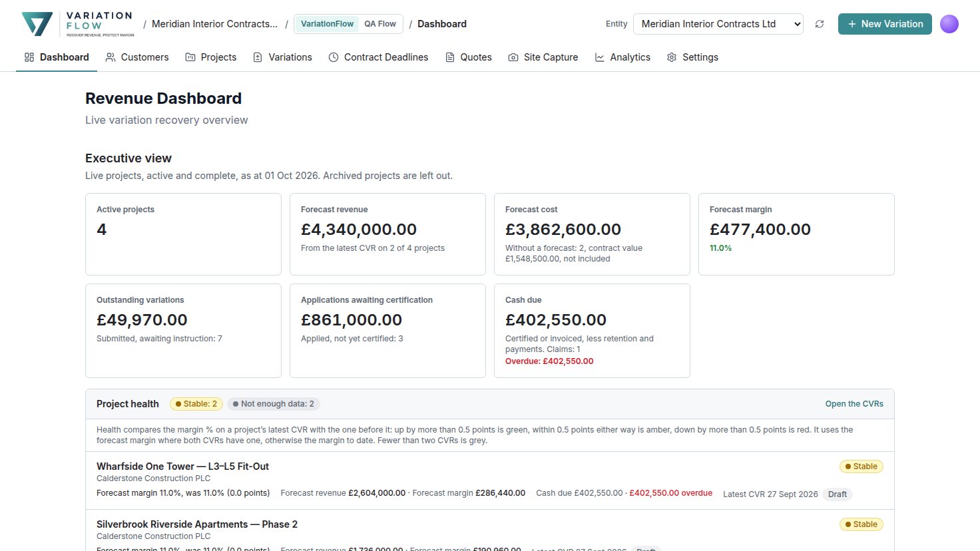The width and height of the screenshot is (980, 551).
Task: Open the Settings tab label
Action: [700, 57]
